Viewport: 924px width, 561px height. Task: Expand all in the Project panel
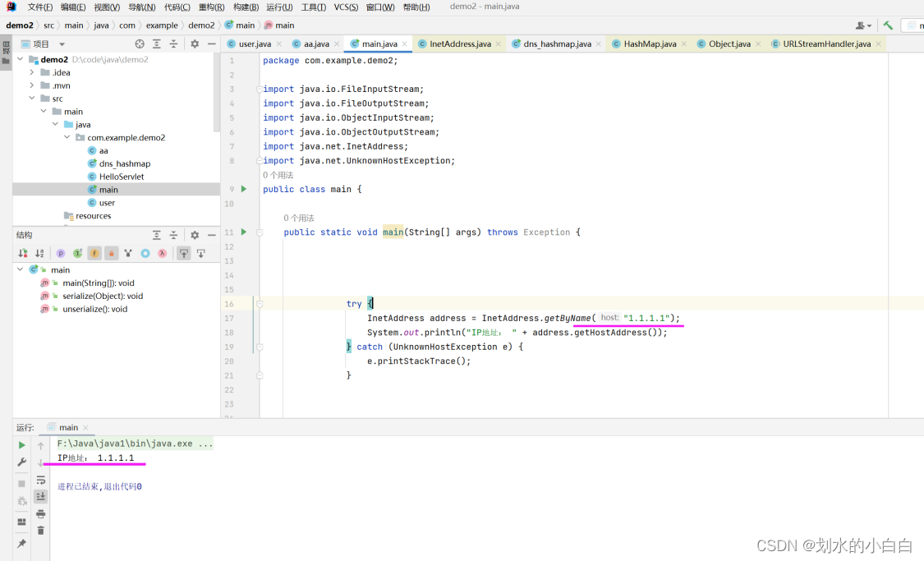[x=157, y=44]
